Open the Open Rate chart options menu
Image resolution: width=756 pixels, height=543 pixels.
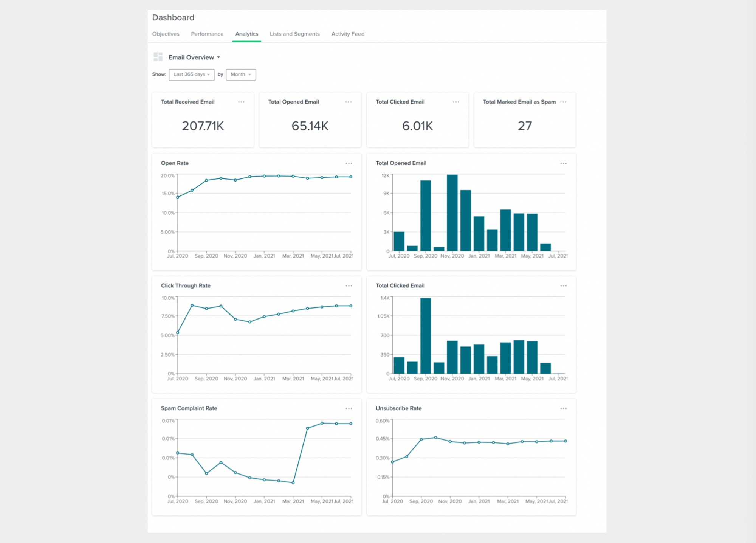349,163
